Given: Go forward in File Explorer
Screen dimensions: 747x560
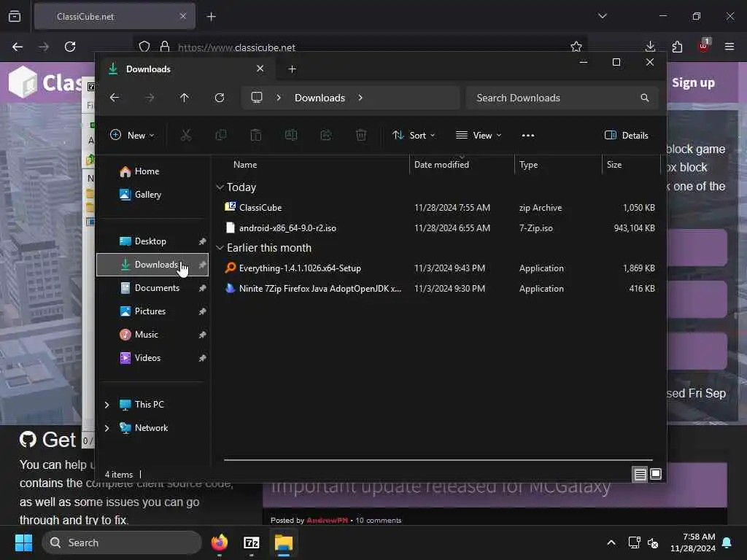Looking at the screenshot, I should click(x=150, y=98).
